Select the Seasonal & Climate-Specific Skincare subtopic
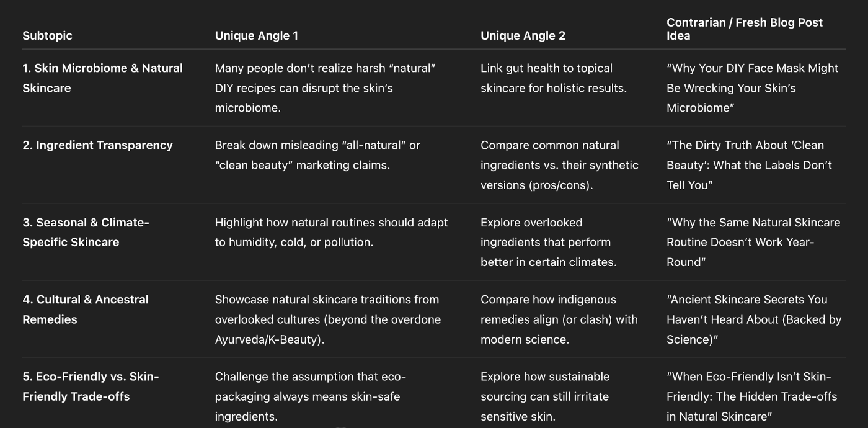 pos(86,232)
